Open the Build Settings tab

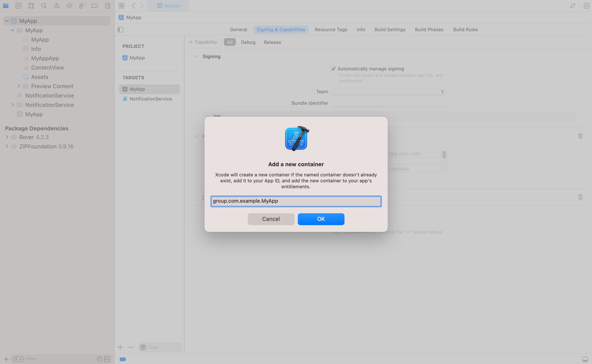(390, 29)
